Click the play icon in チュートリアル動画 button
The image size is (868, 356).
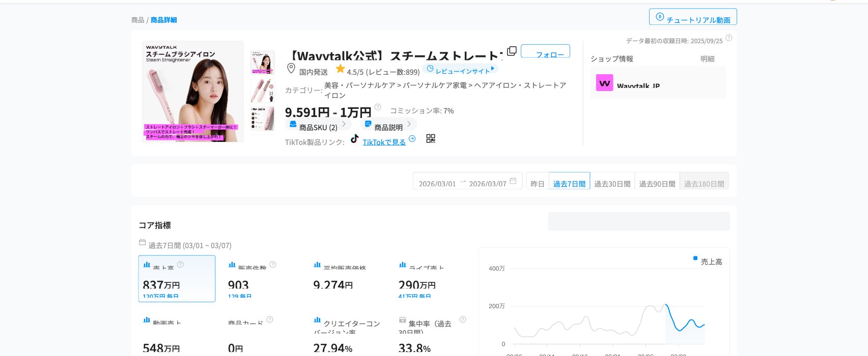660,17
